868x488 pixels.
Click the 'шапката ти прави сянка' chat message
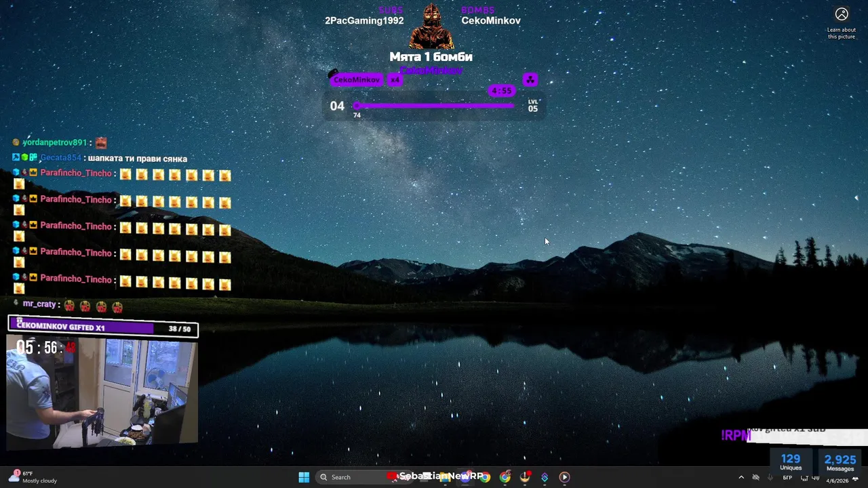138,159
